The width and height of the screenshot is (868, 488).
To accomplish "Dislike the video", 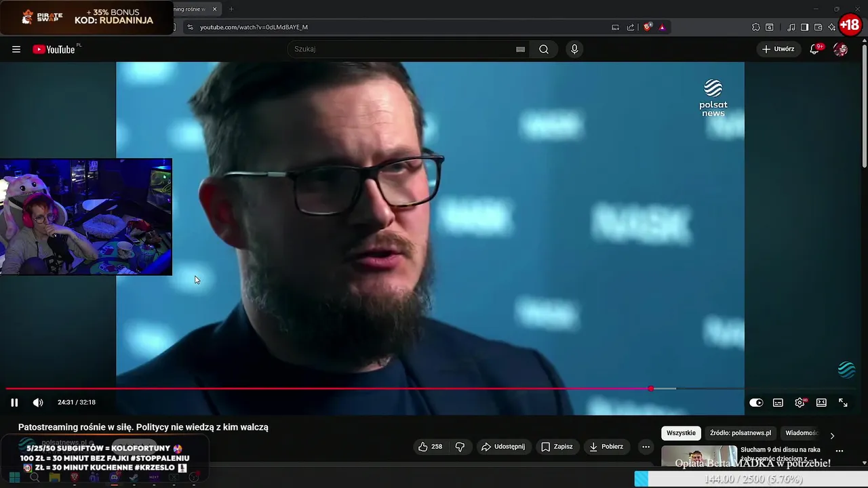I will click(460, 447).
